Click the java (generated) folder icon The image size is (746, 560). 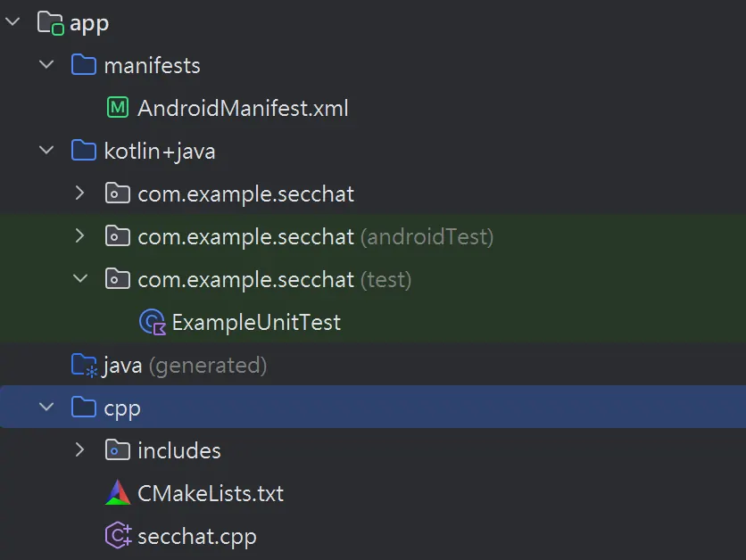pos(84,365)
